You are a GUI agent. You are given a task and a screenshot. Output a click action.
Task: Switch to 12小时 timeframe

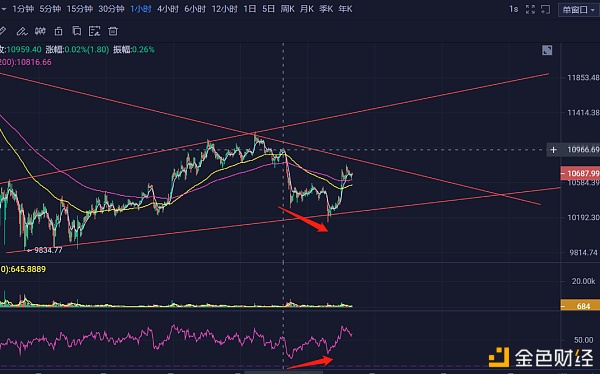tap(225, 9)
